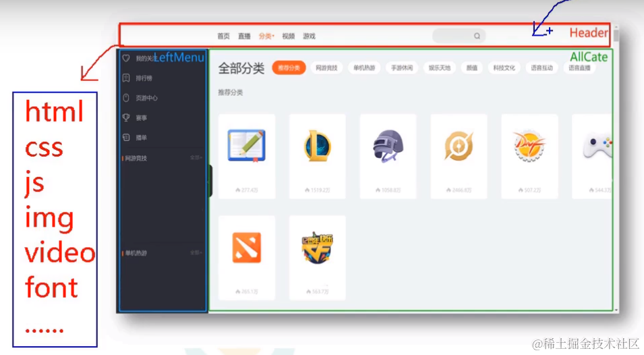
Task: Click the heart icon beside 我的关注
Action: click(126, 58)
